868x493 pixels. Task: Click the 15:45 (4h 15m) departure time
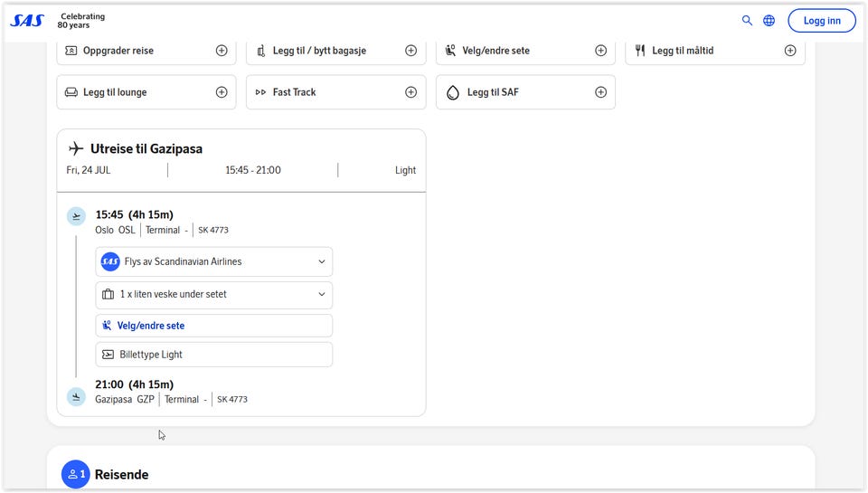pos(135,214)
